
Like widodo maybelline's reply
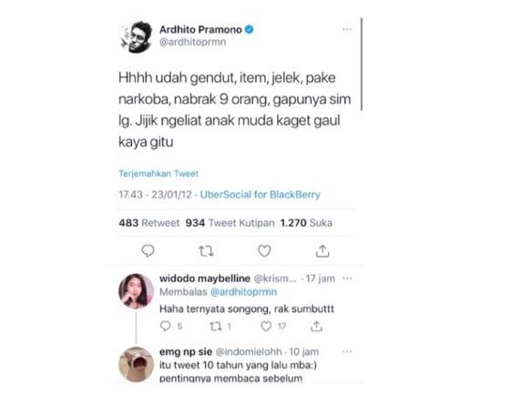(x=266, y=326)
